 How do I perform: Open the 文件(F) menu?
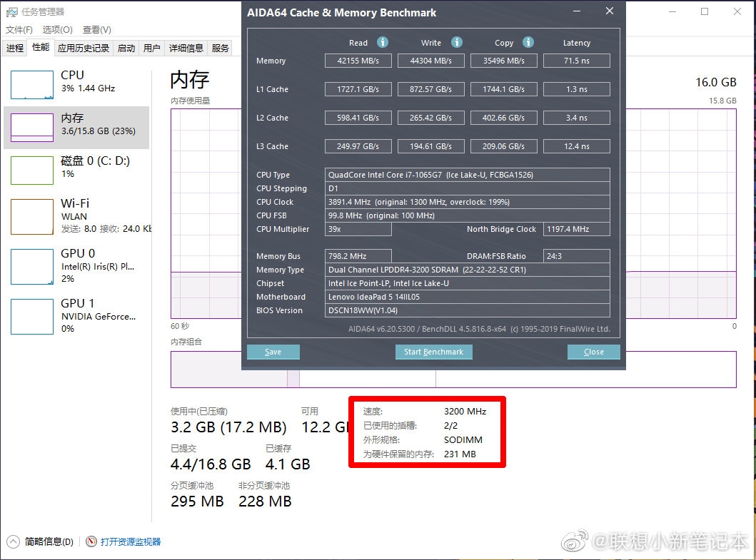tap(19, 30)
